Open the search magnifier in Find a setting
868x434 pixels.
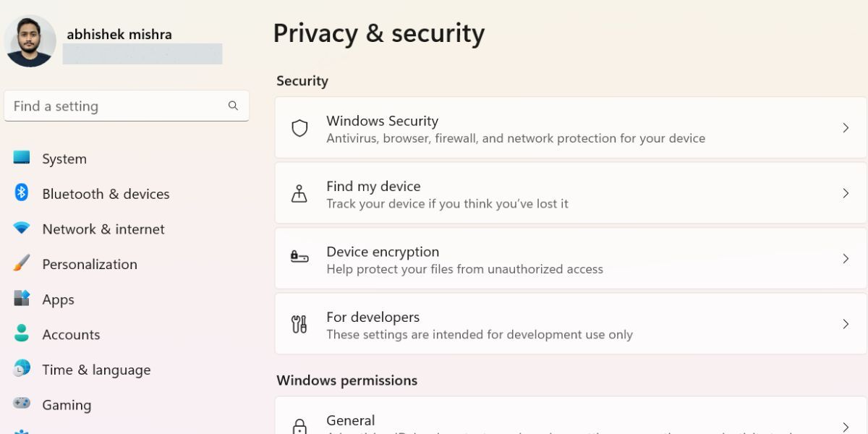[x=233, y=106]
